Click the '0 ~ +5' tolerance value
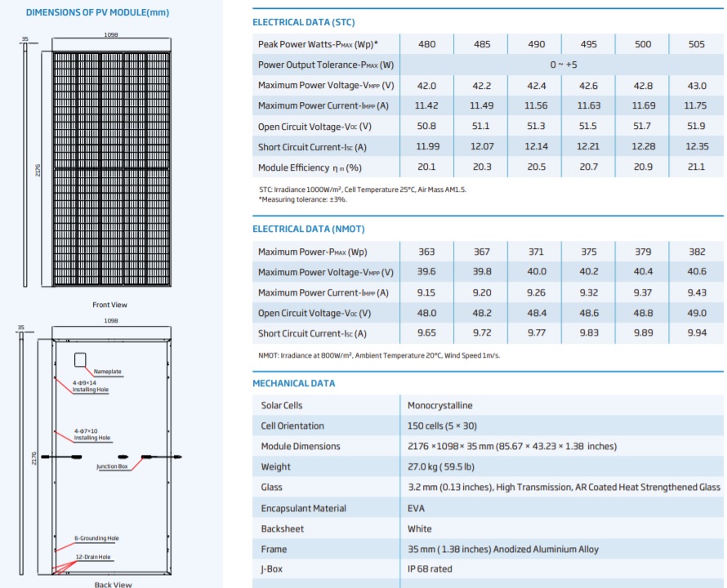 click(564, 65)
